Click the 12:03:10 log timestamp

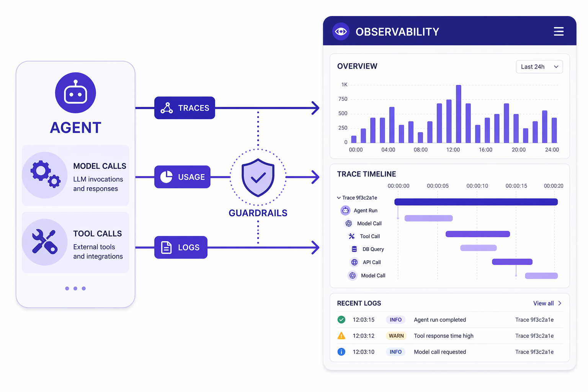click(x=364, y=352)
